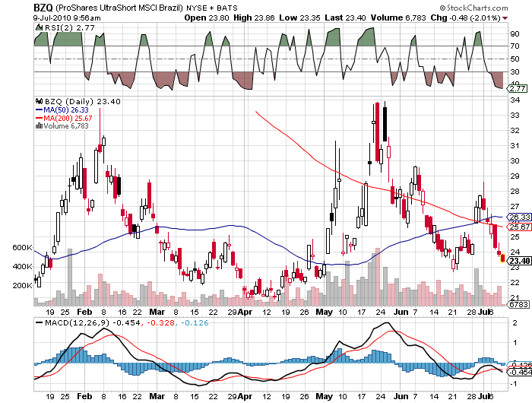
Task: Click the Volume 6,783 header value
Action: click(x=398, y=17)
